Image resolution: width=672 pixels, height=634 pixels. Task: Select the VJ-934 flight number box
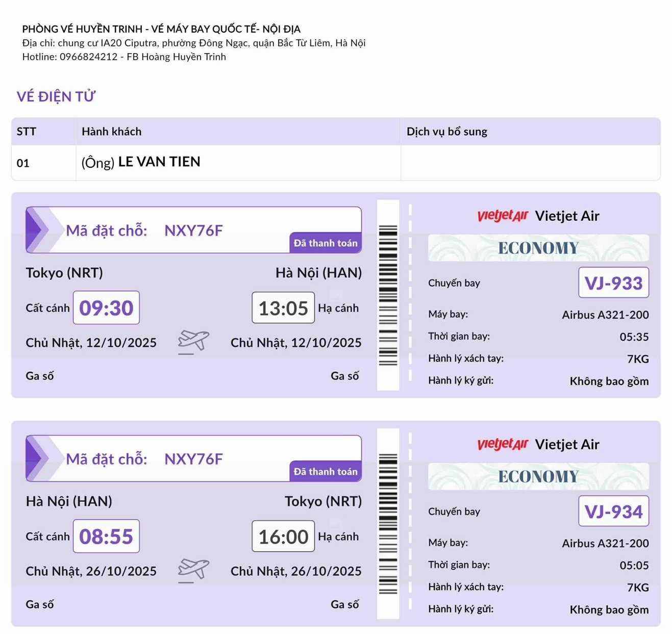[x=613, y=511]
